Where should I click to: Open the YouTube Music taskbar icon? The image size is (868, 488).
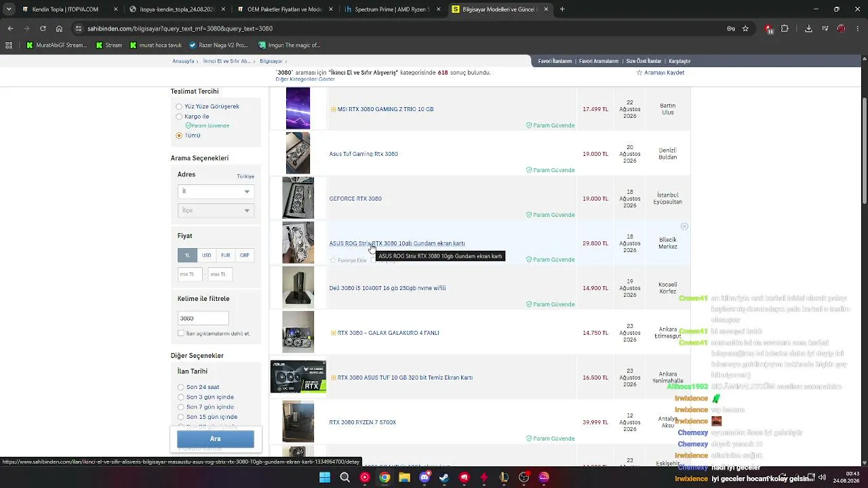click(x=365, y=477)
